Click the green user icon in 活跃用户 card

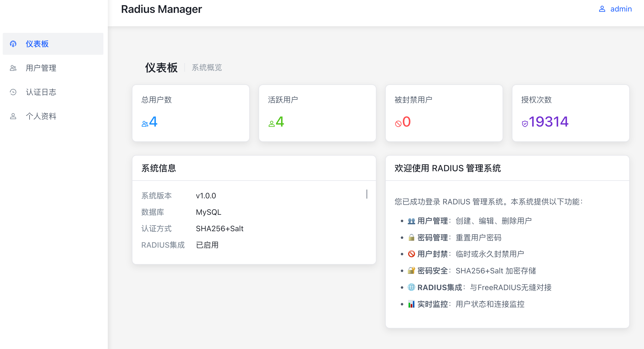[272, 124]
